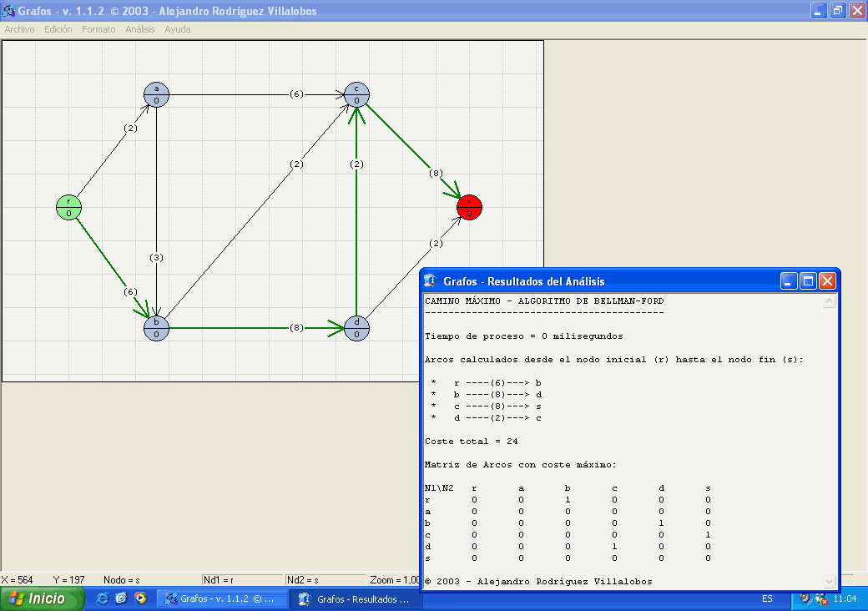Click graph node c
The width and height of the screenshot is (868, 611).
pos(356,93)
